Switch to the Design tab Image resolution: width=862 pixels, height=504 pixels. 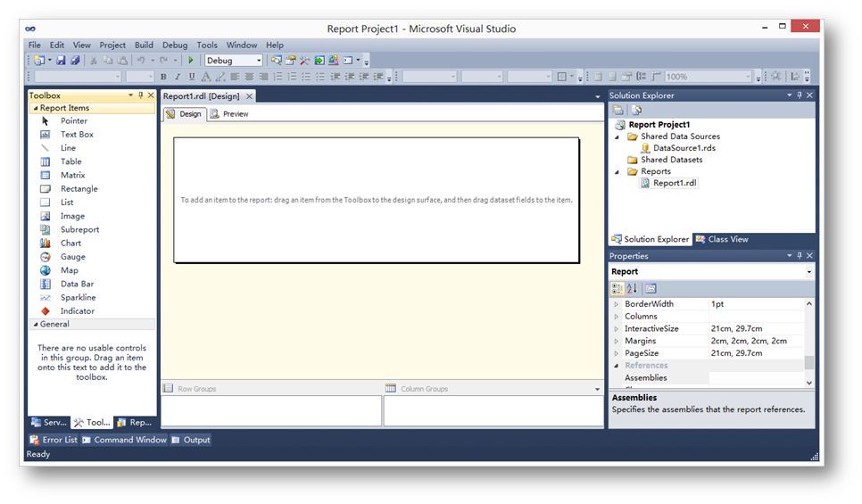pyautogui.click(x=184, y=114)
